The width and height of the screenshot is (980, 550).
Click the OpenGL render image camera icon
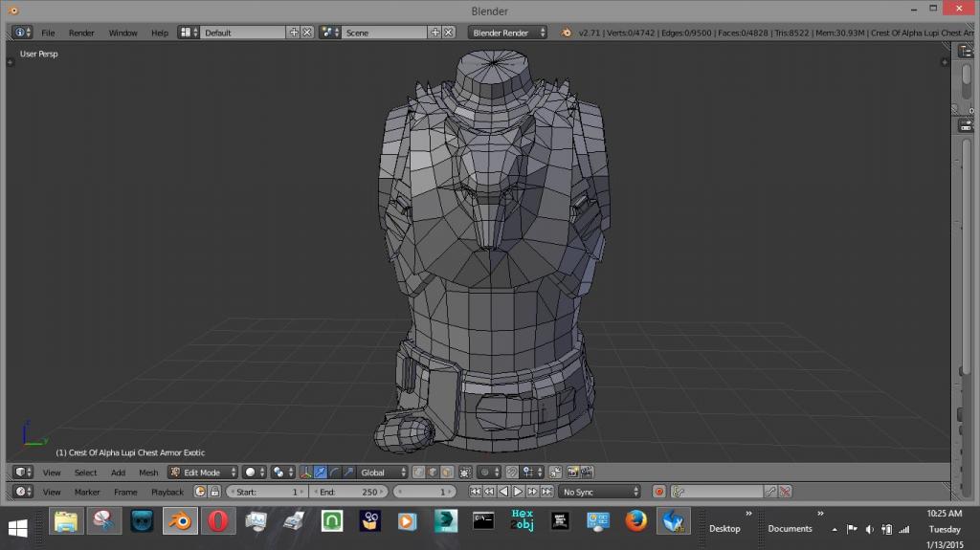572,473
